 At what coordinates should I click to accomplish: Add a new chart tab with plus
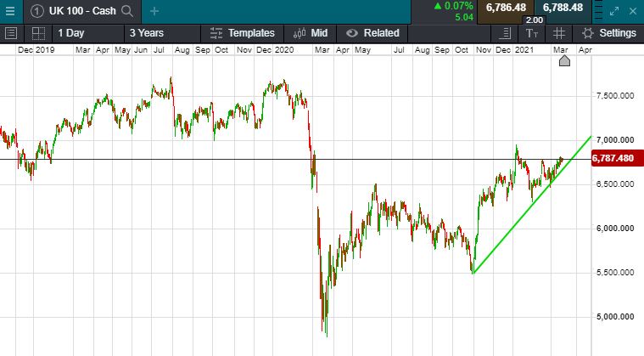click(x=154, y=11)
